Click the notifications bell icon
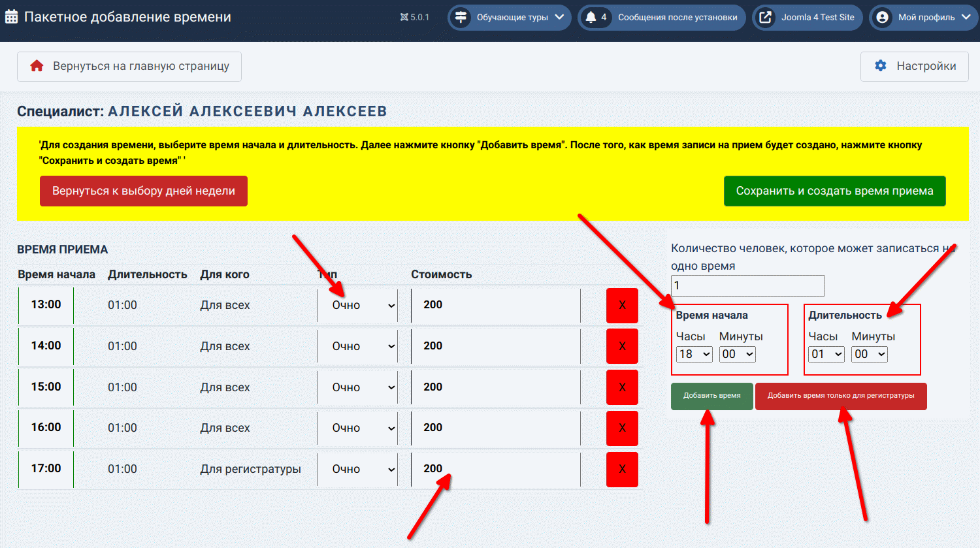980x548 pixels. 591,18
